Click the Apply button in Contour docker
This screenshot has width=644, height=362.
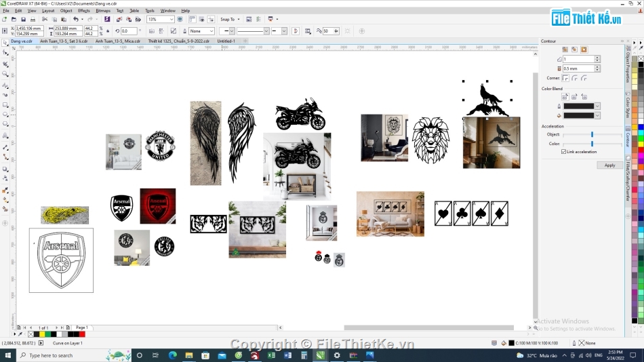[609, 165]
